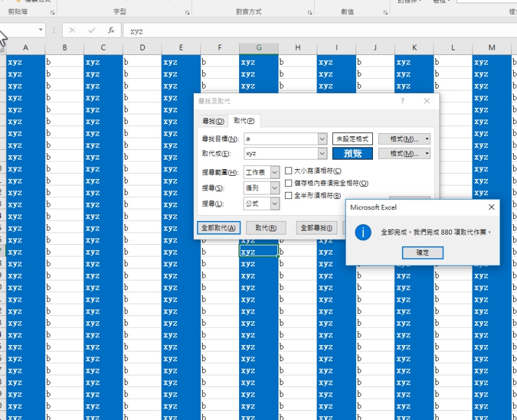This screenshot has height=420, width=517.
Task: Enable the 大小寫須相符 checkbox
Action: pos(289,171)
